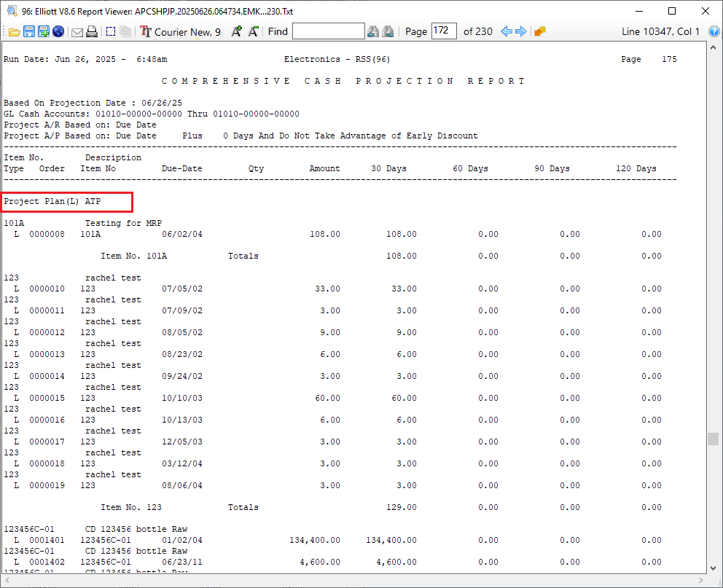Click the Find Next binoculars icon
This screenshot has width=723, height=588.
[x=388, y=31]
